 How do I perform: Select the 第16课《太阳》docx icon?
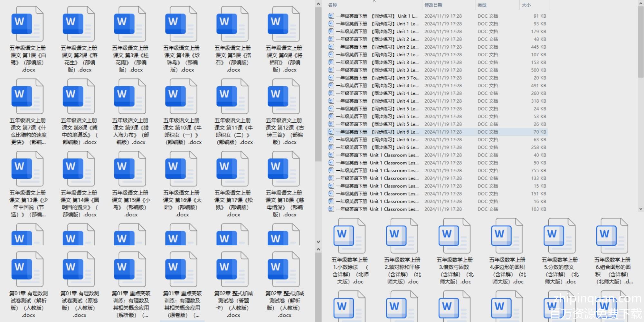181,169
